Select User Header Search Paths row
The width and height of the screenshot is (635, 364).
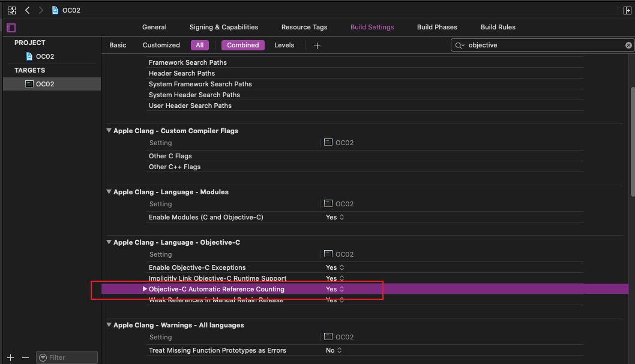(x=364, y=106)
